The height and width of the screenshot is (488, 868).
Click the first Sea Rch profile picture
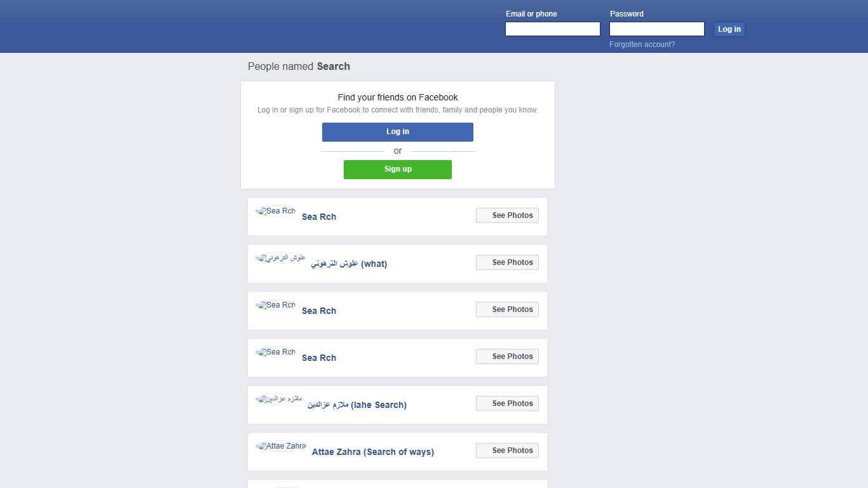(x=275, y=211)
